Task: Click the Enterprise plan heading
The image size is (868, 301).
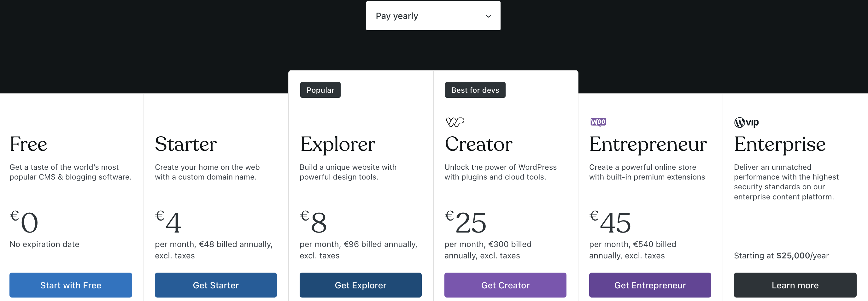Action: point(779,144)
